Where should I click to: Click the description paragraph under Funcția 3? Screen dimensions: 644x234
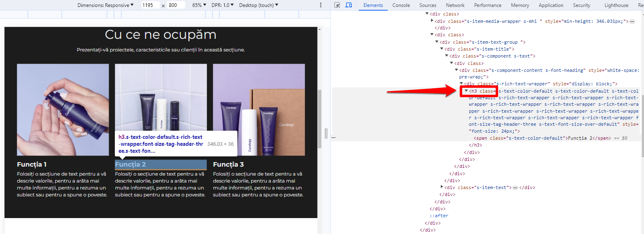[x=258, y=184]
